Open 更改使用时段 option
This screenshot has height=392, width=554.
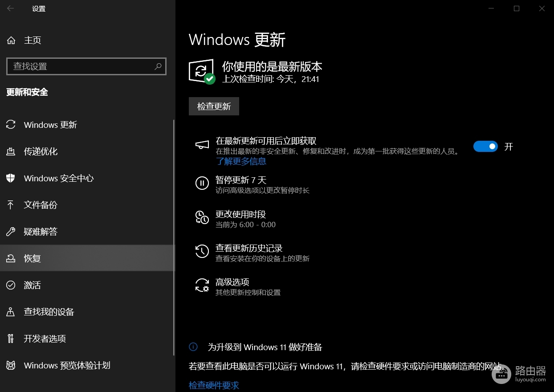click(236, 219)
